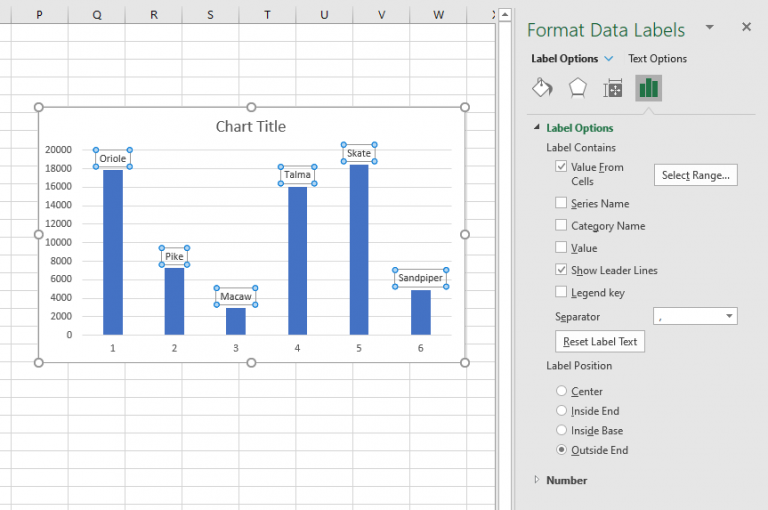Choose the Inside Base label position
This screenshot has width=768, height=510.
point(561,431)
